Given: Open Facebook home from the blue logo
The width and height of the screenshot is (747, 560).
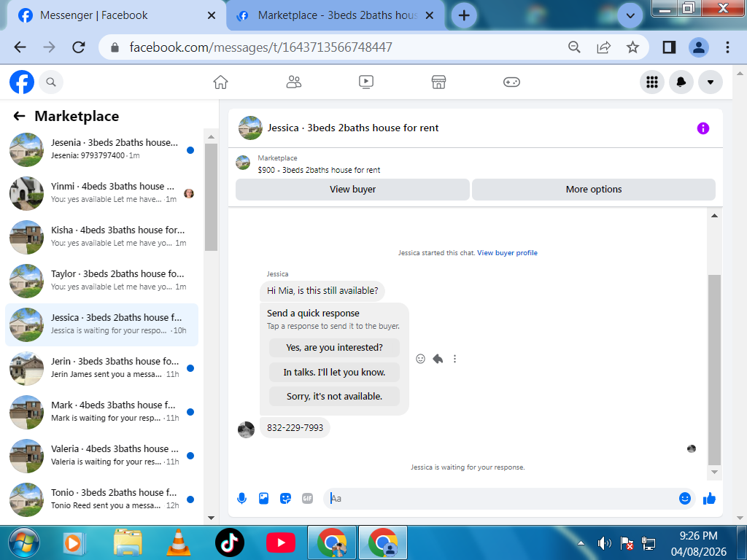Looking at the screenshot, I should point(22,82).
